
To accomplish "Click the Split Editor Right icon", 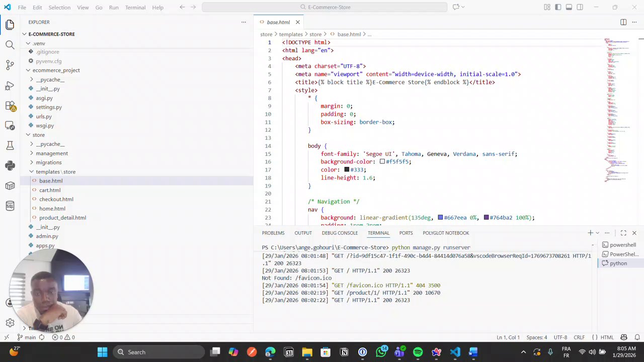I will tap(623, 22).
